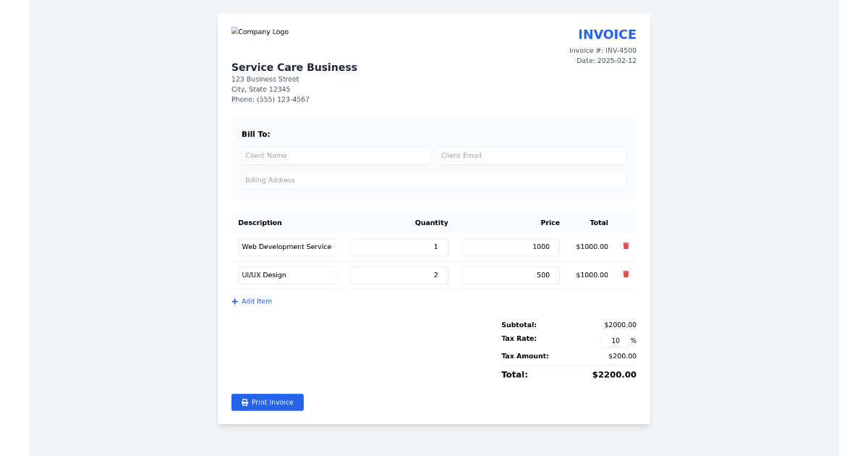Click the plus icon next to Add Item
Viewport: 868px width, 456px height.
point(234,301)
